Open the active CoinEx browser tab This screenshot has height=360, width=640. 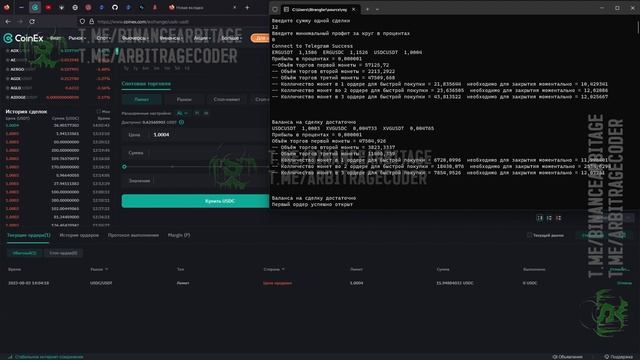tap(35, 7)
